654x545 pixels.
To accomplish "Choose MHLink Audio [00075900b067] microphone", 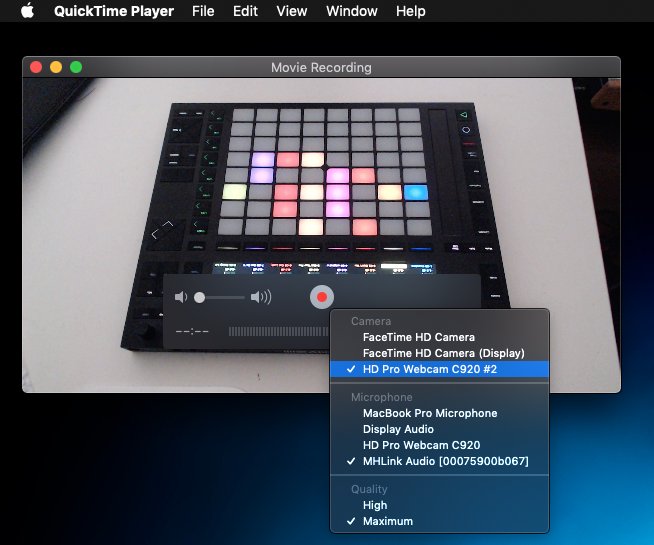I will [440, 461].
